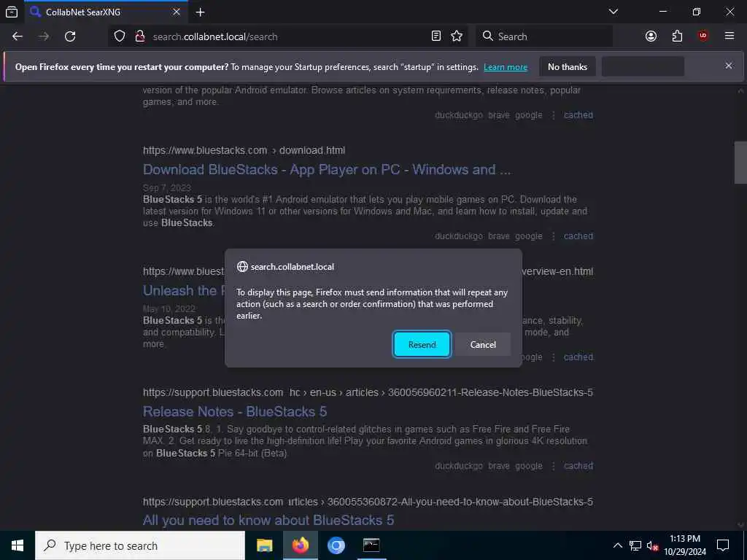Open the Chromium browser taskbar icon

point(336,545)
